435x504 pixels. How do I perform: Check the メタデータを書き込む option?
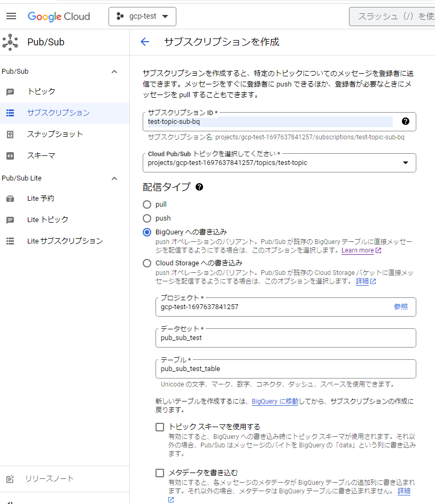(x=160, y=472)
